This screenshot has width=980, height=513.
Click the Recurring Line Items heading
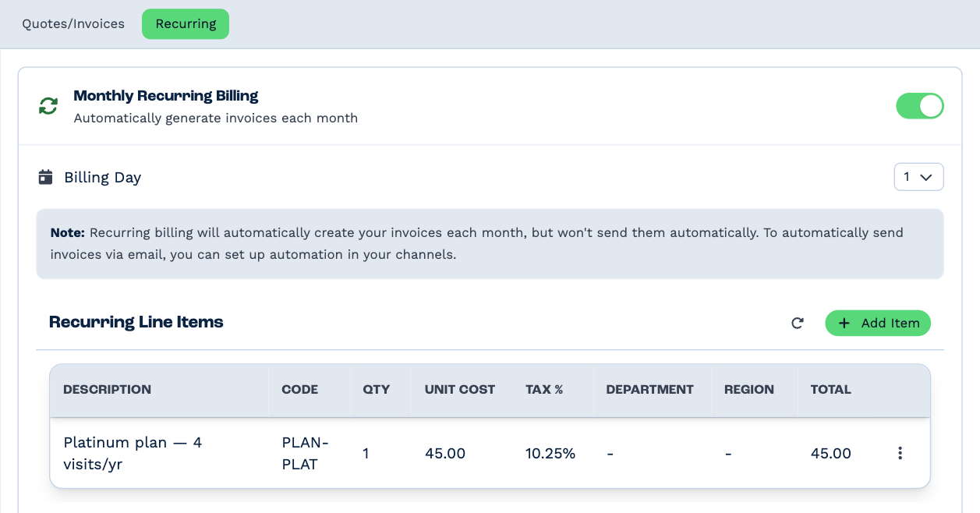pyautogui.click(x=136, y=322)
